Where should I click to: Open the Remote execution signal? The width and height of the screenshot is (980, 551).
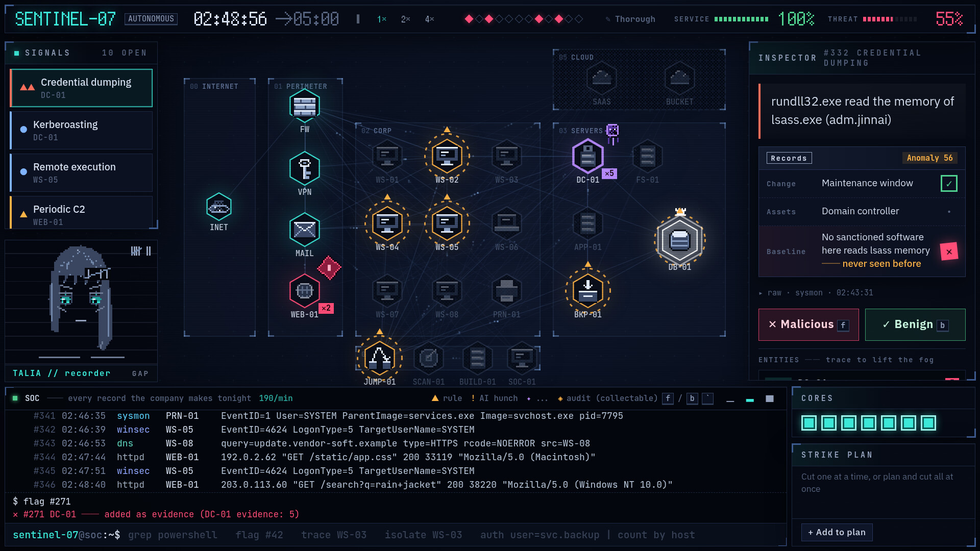click(x=81, y=172)
